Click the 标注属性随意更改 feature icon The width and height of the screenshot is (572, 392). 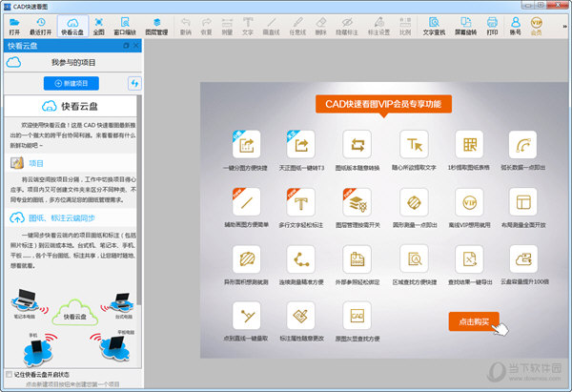(x=301, y=316)
